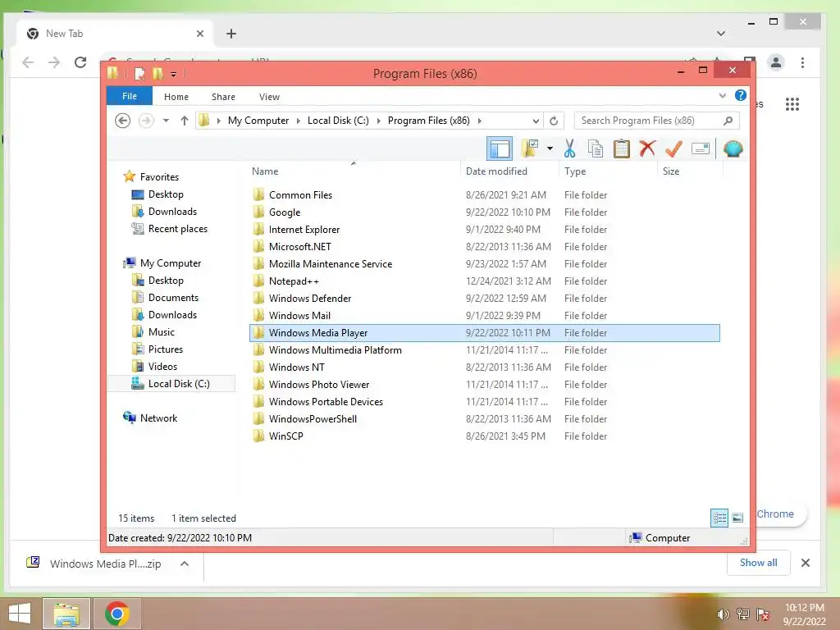Viewport: 840px width, 630px height.
Task: Click the orange checkmark Properties icon
Action: coord(673,148)
